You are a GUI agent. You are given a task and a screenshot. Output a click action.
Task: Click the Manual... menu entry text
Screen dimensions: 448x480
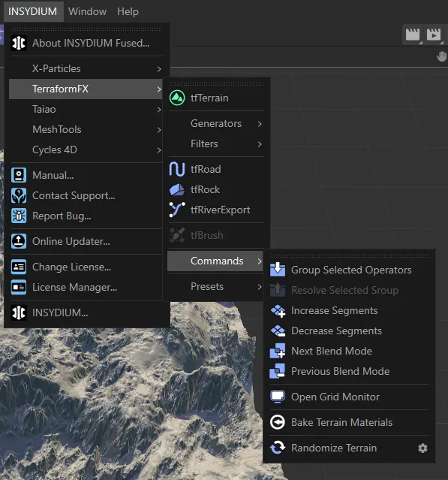[53, 175]
